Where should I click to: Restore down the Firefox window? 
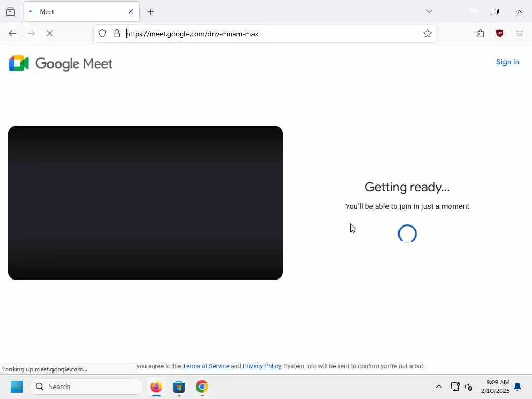point(496,11)
